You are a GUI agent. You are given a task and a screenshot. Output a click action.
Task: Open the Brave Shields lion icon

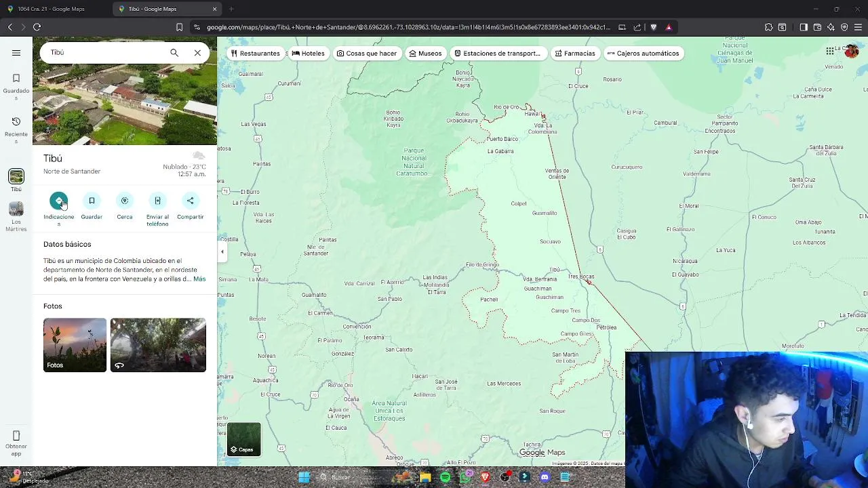[654, 27]
